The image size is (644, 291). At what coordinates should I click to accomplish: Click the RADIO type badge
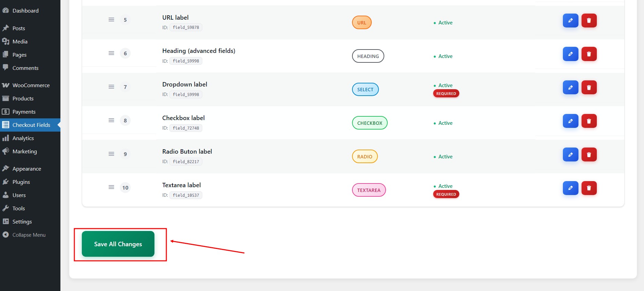(365, 157)
